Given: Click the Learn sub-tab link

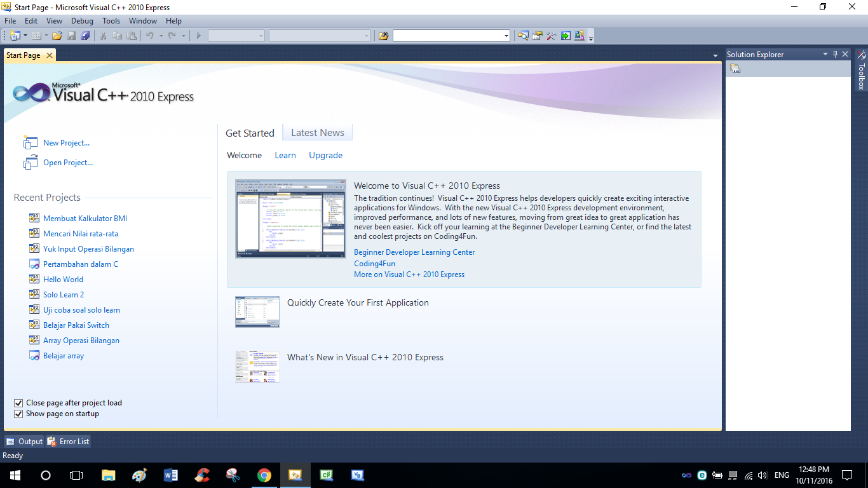Looking at the screenshot, I should click(x=285, y=155).
